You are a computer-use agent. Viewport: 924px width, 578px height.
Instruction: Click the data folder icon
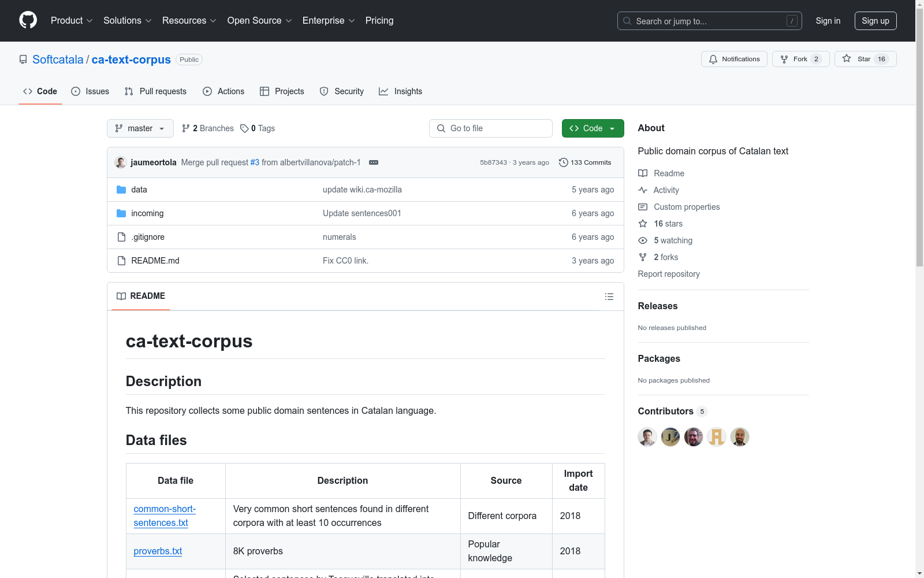121,190
